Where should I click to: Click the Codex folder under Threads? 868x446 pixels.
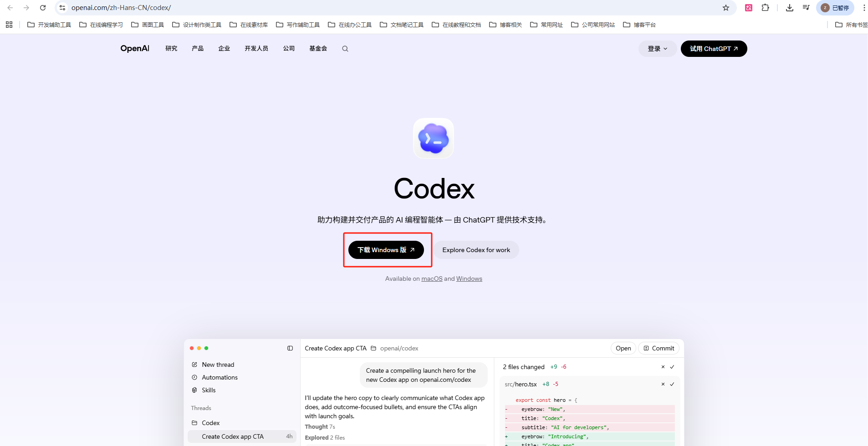coord(206,423)
